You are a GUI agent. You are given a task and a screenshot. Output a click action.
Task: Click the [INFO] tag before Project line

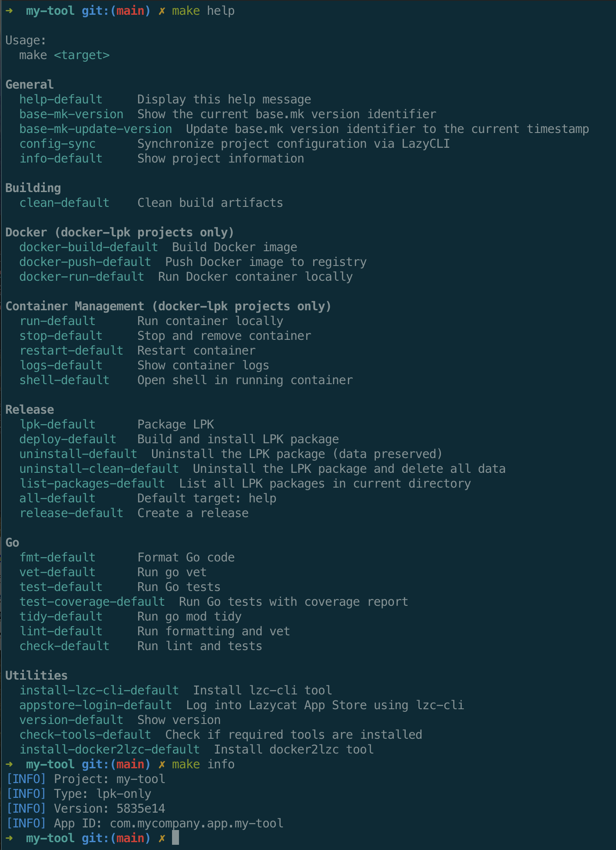(26, 779)
